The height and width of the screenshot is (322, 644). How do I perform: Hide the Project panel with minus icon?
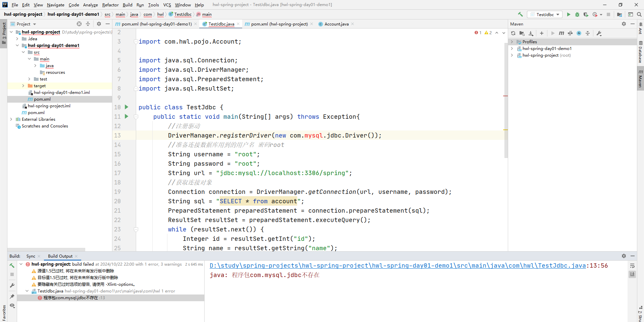click(x=108, y=24)
